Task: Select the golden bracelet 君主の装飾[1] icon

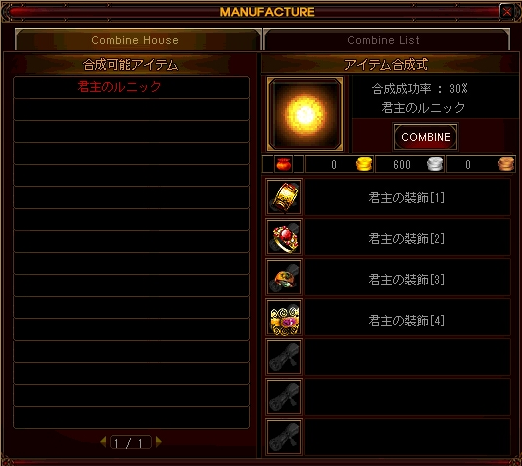Action: coord(284,197)
